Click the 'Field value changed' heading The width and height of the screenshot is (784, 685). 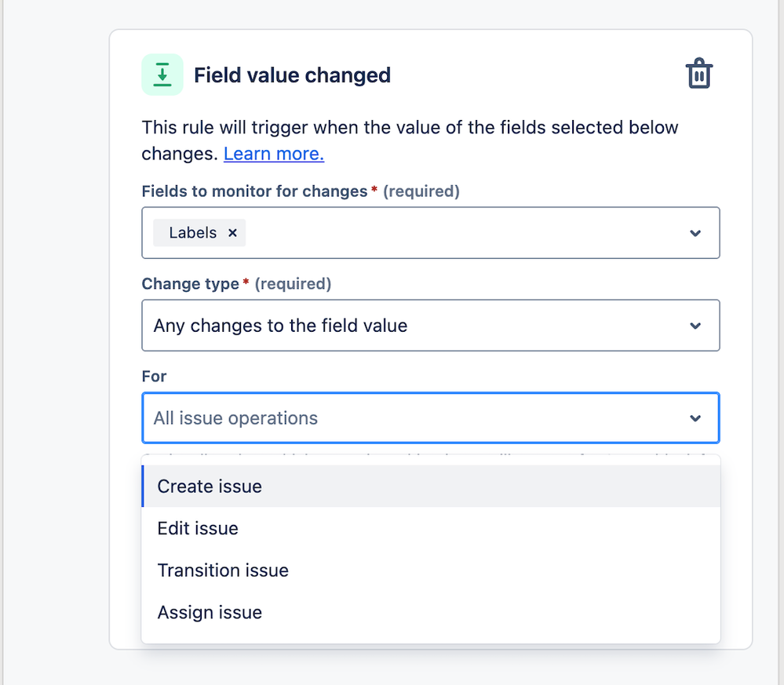pyautogui.click(x=292, y=75)
